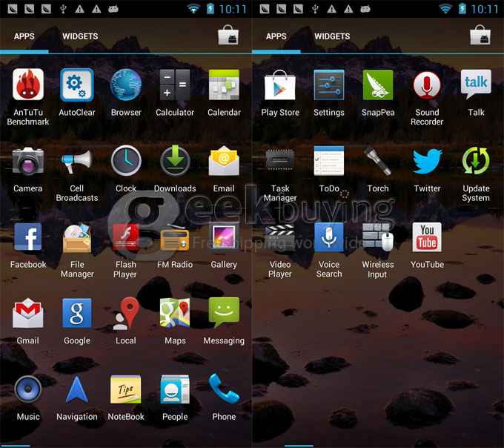
Task: Select APPS tab on right screen
Action: (276, 36)
